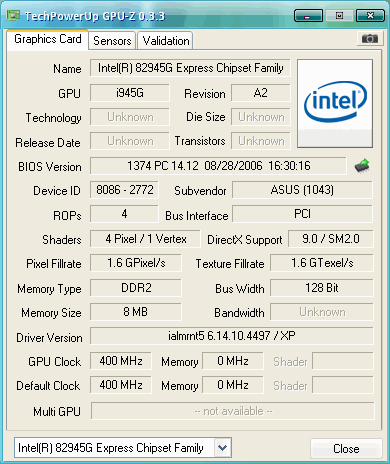Click the Bus Width field 128 Bit
This screenshot has height=464, width=390.
(322, 288)
